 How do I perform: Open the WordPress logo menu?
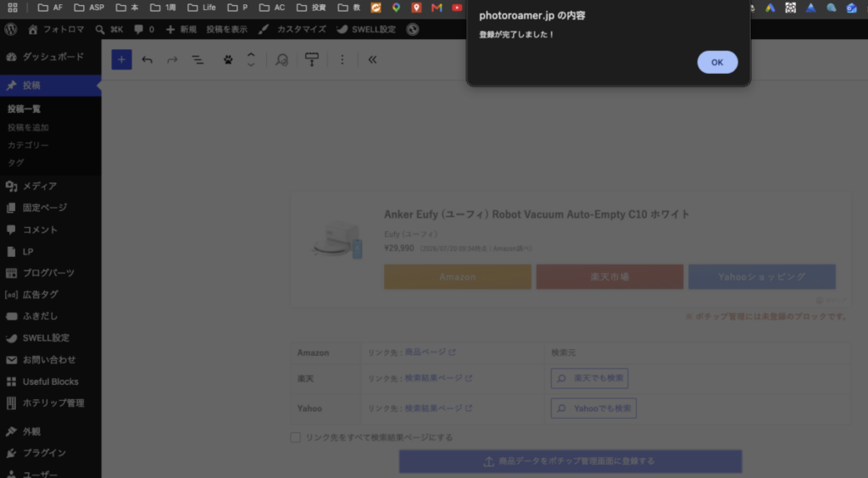[11, 30]
